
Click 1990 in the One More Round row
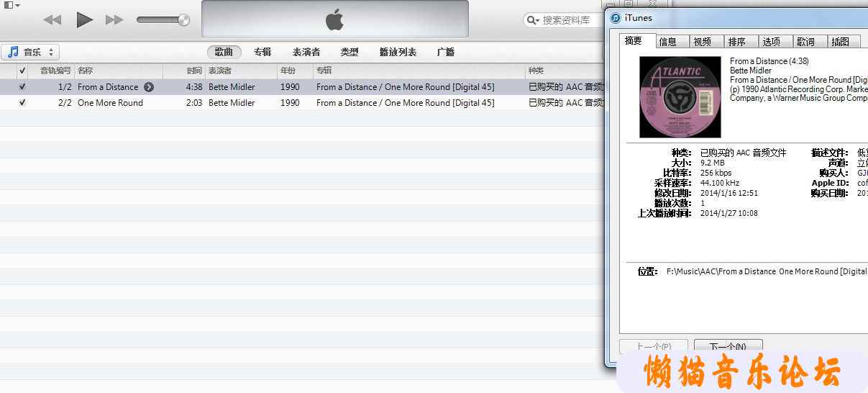point(290,103)
